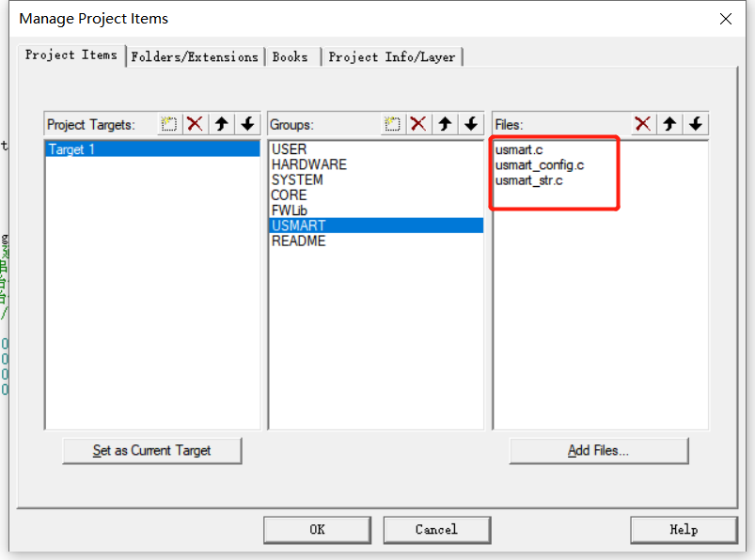Move the selected group down
The height and width of the screenshot is (560, 755).
[471, 124]
